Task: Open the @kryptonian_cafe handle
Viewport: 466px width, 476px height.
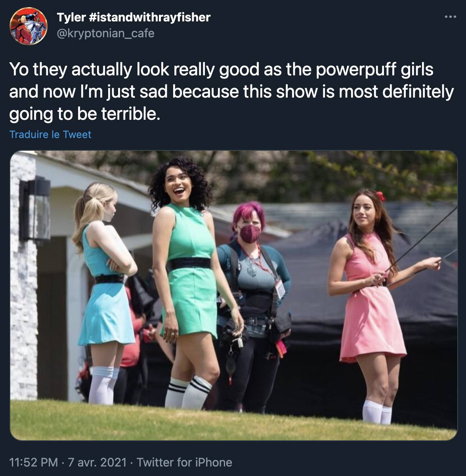Action: coord(106,33)
